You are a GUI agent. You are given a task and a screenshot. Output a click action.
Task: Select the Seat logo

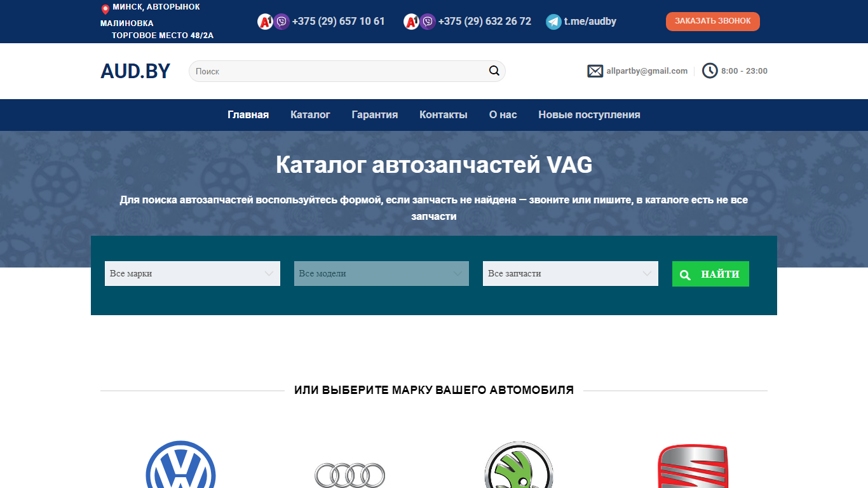pos(693,466)
